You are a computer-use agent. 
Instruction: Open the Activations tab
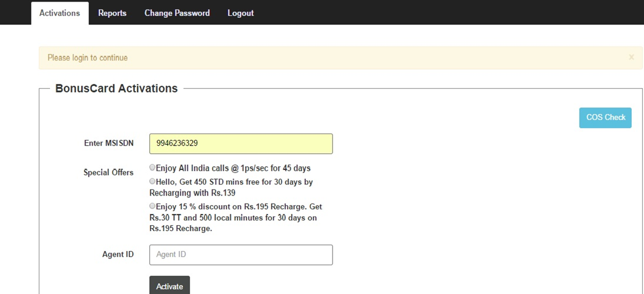[59, 13]
